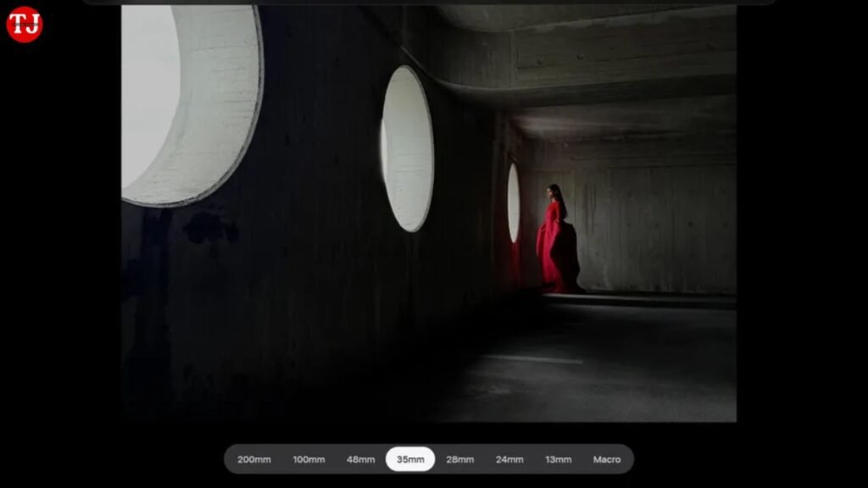Click the red TJ logo icon
The width and height of the screenshot is (868, 488).
point(24,24)
